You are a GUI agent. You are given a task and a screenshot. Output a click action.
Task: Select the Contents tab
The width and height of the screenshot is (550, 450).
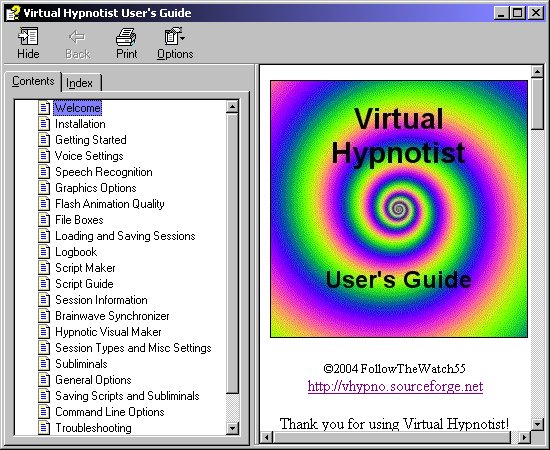pyautogui.click(x=33, y=81)
